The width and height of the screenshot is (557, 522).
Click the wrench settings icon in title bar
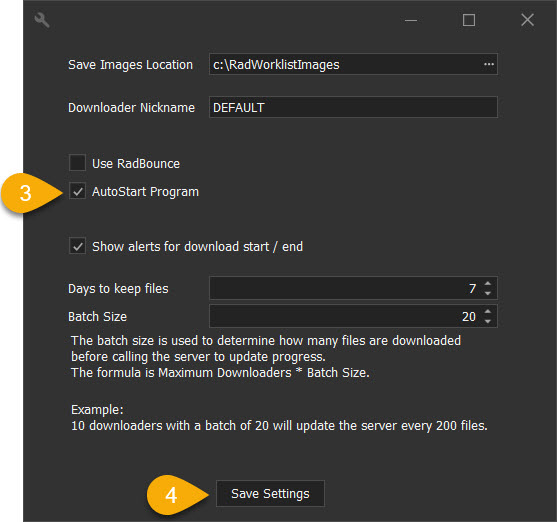(x=42, y=20)
